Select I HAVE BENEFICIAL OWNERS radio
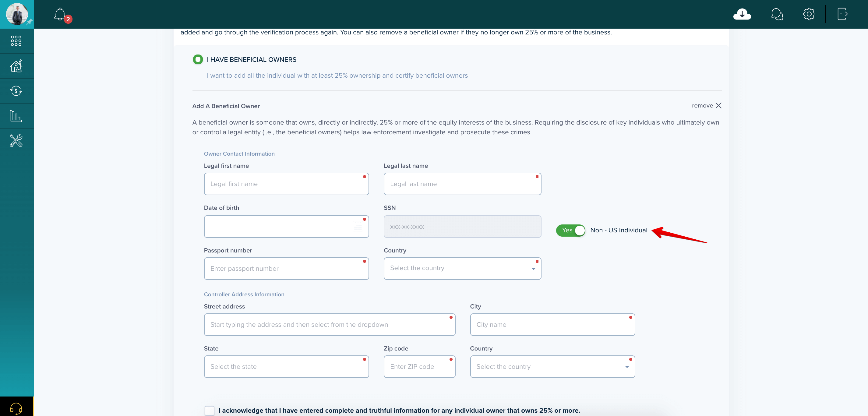The height and width of the screenshot is (416, 868). click(198, 60)
